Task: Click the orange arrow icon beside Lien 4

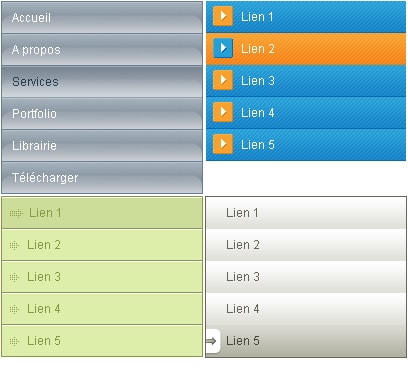Action: coord(223,112)
